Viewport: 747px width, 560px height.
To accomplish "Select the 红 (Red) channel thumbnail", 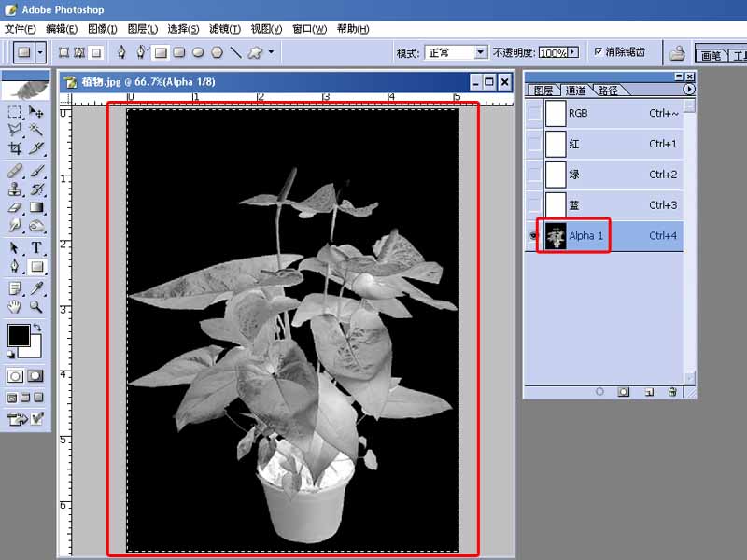I will pyautogui.click(x=557, y=144).
